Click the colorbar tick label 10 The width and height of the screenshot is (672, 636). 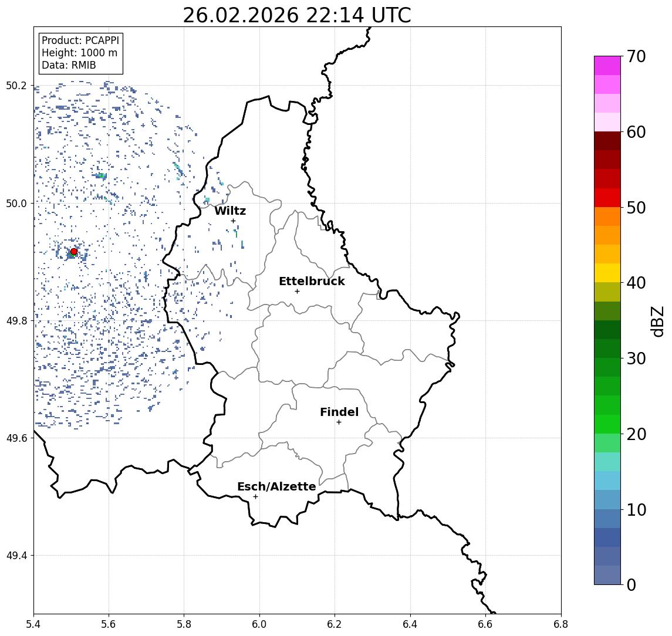[x=636, y=510]
